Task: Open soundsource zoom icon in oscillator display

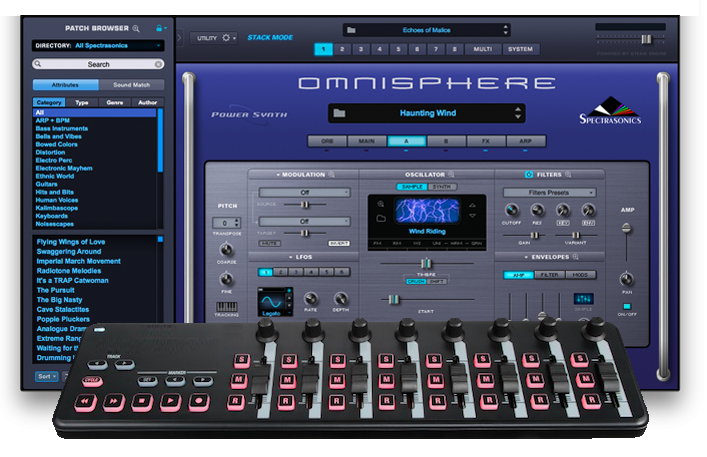Action: tap(381, 204)
